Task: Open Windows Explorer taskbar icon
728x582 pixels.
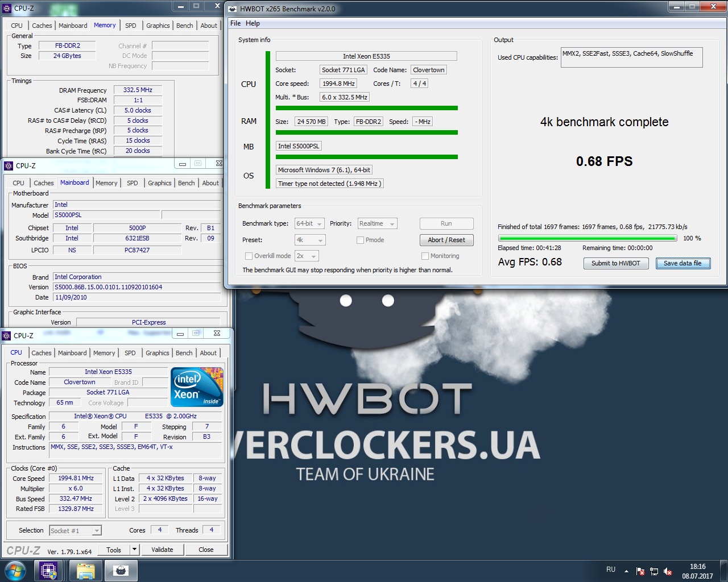Action: coord(85,571)
